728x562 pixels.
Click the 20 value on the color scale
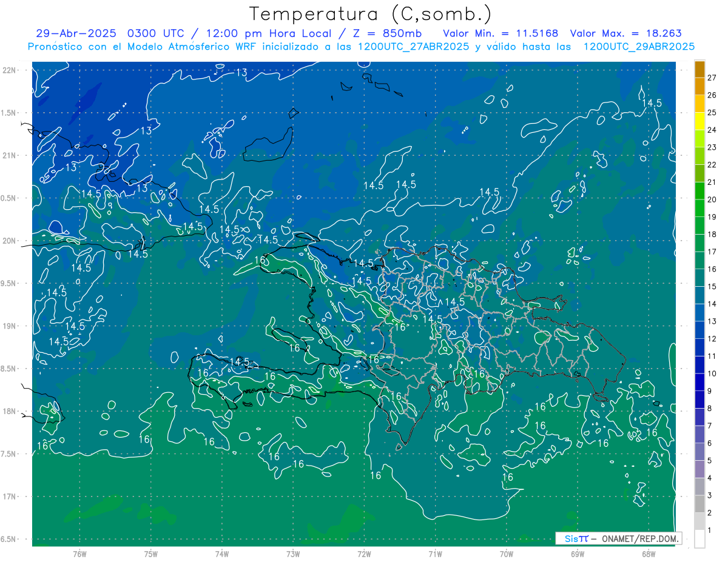[x=712, y=199]
